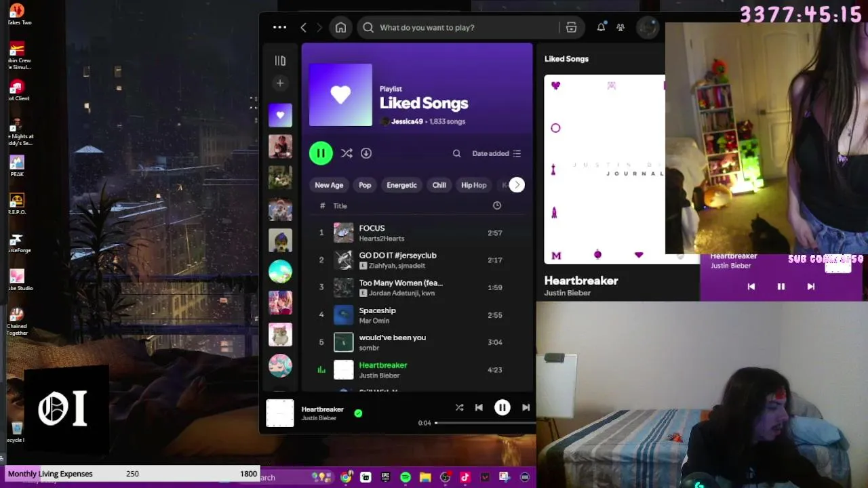Viewport: 868px width, 488px height.
Task: Skip to the next track in the player bar
Action: (x=526, y=407)
